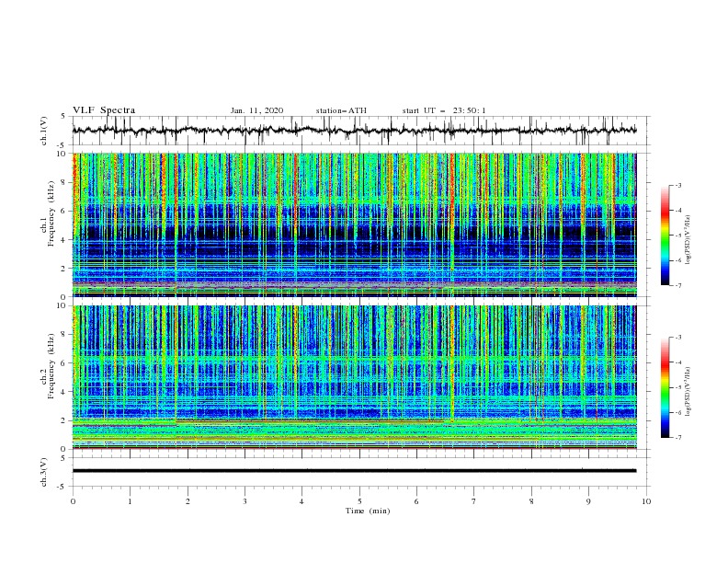The width and height of the screenshot is (728, 563).
Task: Click the time-axis tick label "10"
Action: (646, 501)
